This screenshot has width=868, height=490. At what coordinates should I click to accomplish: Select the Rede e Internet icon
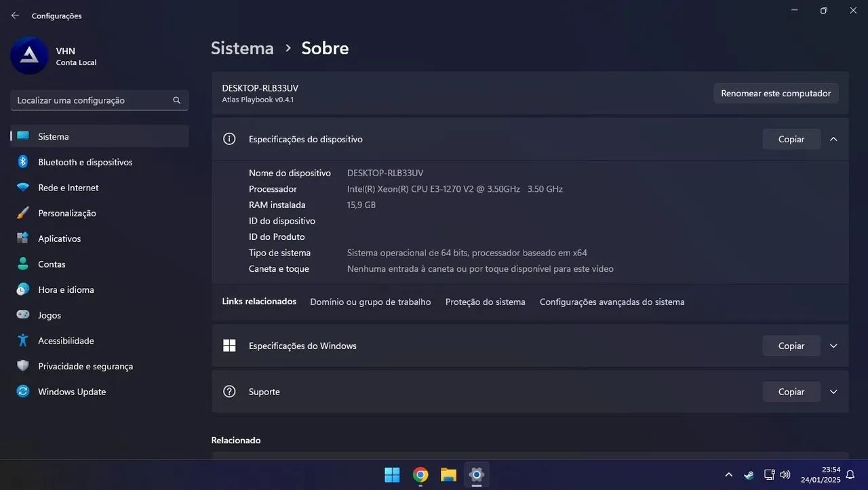(22, 187)
